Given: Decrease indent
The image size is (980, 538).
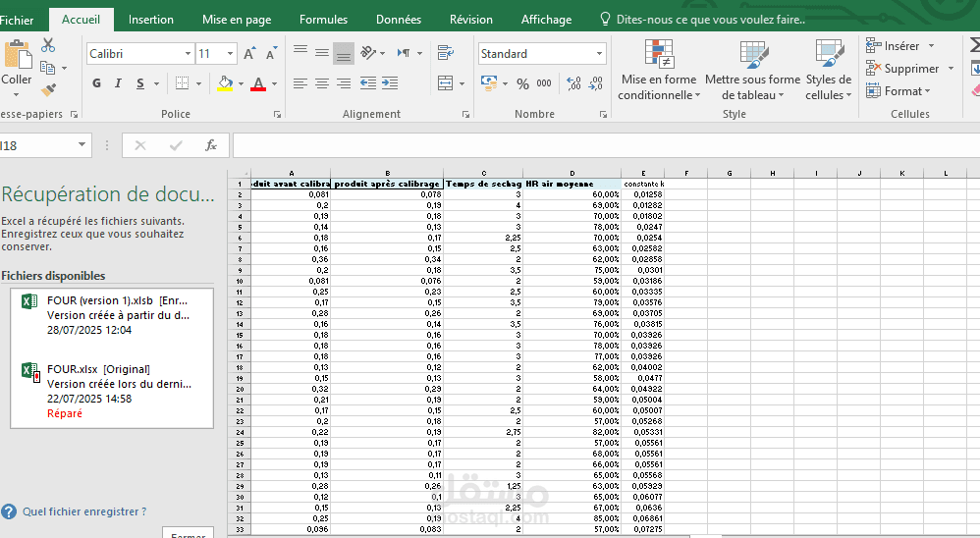Looking at the screenshot, I should point(368,83).
